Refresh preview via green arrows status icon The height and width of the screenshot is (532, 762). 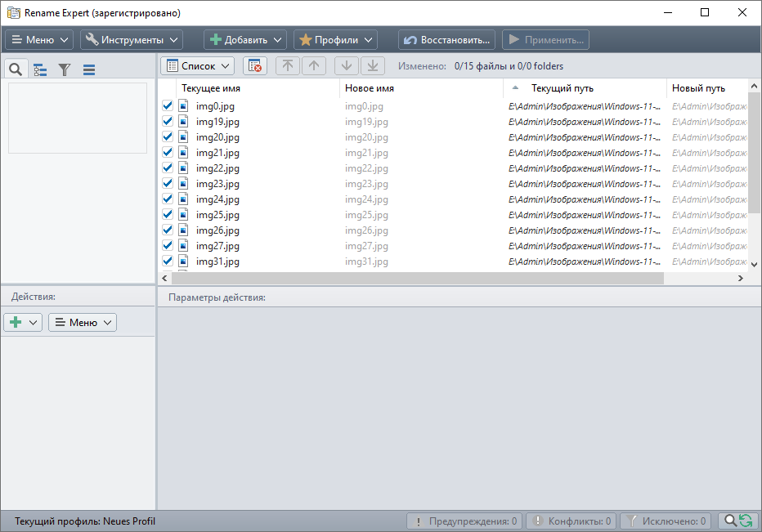click(745, 521)
